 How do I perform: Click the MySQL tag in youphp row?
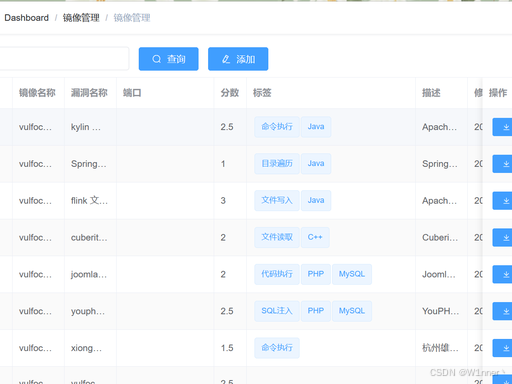click(x=352, y=311)
